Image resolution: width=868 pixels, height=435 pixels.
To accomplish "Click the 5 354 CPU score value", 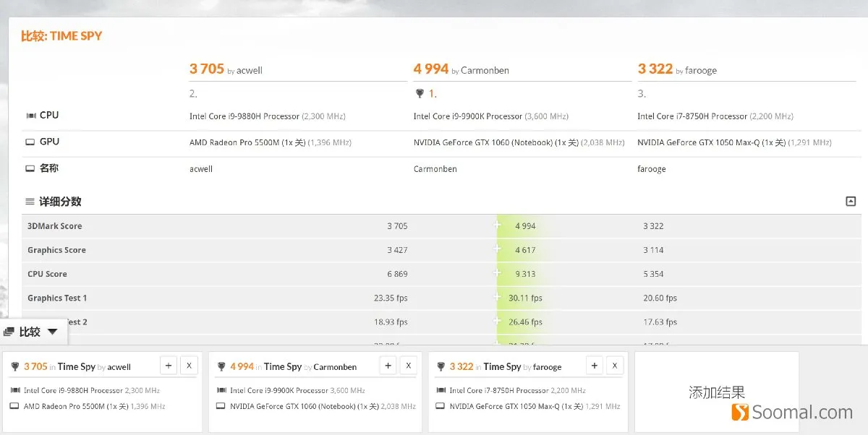I will pyautogui.click(x=653, y=274).
